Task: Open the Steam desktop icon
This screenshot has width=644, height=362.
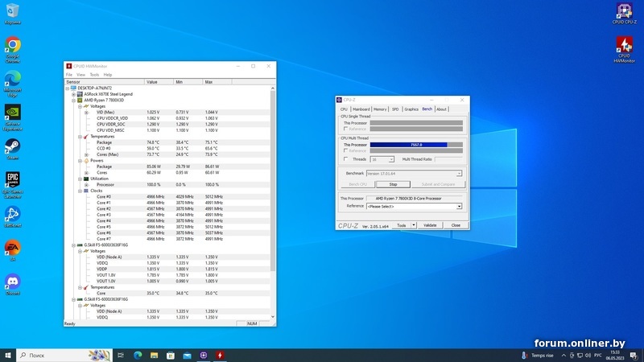Action: 13,145
